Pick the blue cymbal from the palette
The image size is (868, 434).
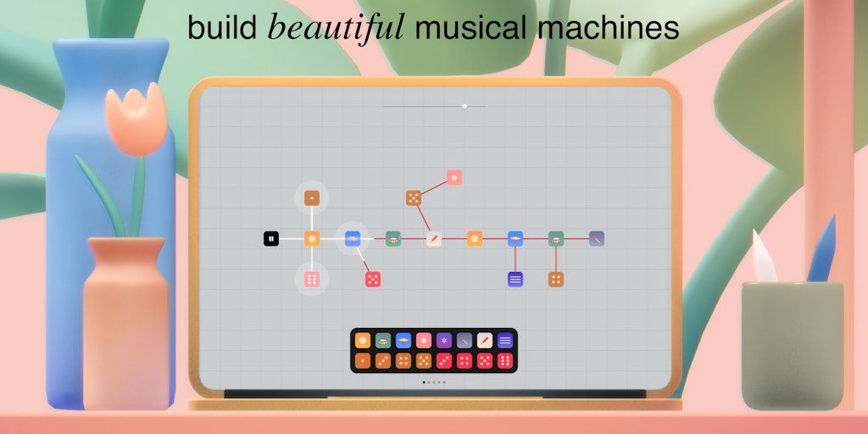click(x=403, y=341)
